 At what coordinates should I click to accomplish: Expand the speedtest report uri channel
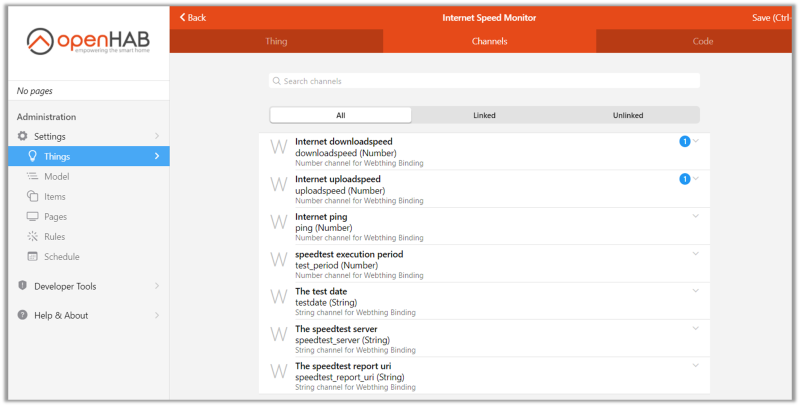(x=696, y=366)
